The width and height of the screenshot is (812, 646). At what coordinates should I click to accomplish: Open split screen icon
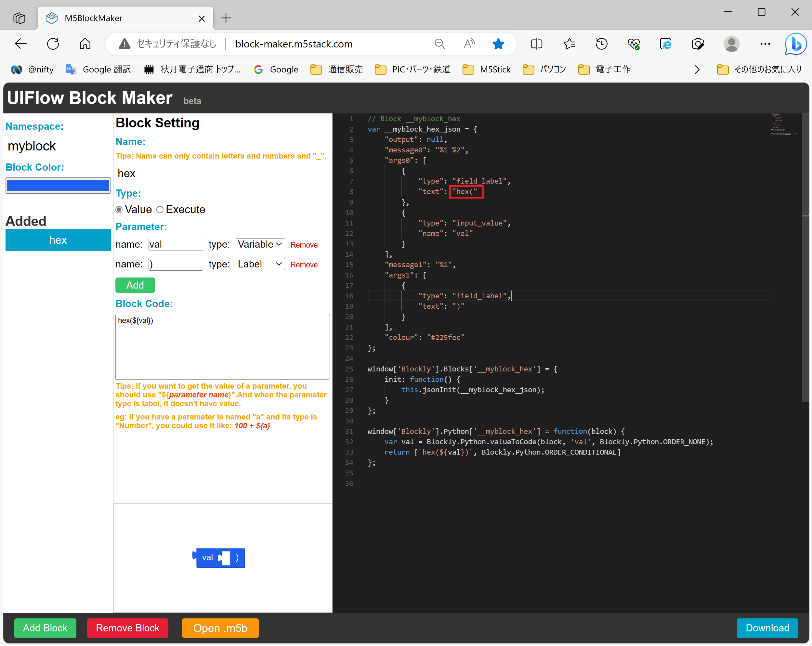[x=536, y=44]
